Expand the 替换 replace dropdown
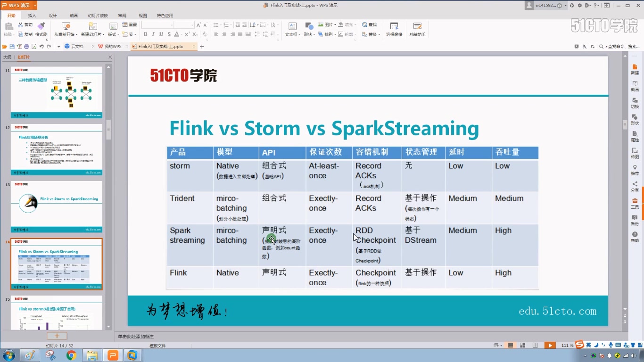Image resolution: width=644 pixels, height=362 pixels. tap(379, 34)
